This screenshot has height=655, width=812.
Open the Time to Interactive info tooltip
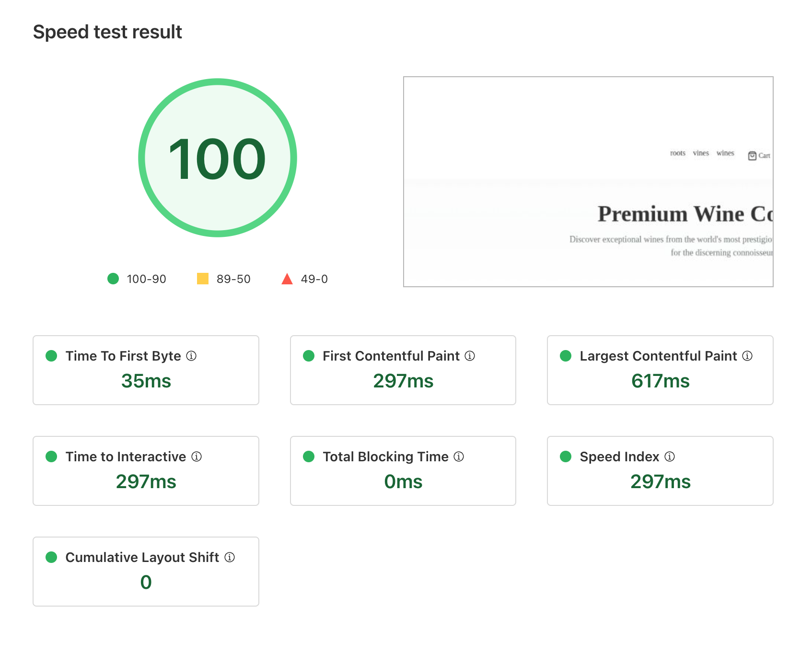(197, 456)
